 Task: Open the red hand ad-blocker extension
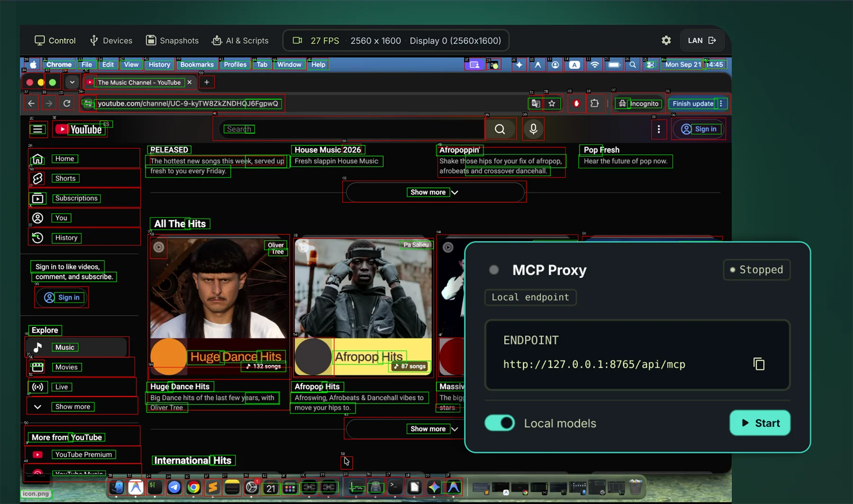click(x=576, y=104)
